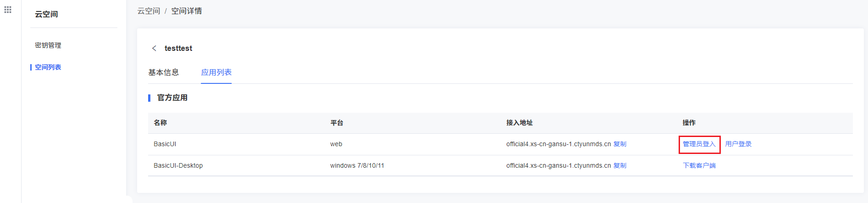This screenshot has width=868, height=203.
Task: Copy the BasicUI-Desktop access address via 复制
Action: (620, 165)
